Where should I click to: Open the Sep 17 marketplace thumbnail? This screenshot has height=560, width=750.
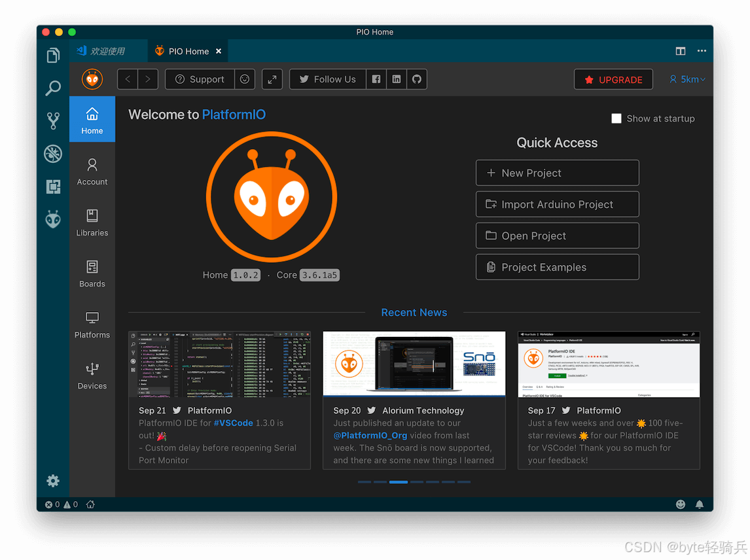click(609, 364)
